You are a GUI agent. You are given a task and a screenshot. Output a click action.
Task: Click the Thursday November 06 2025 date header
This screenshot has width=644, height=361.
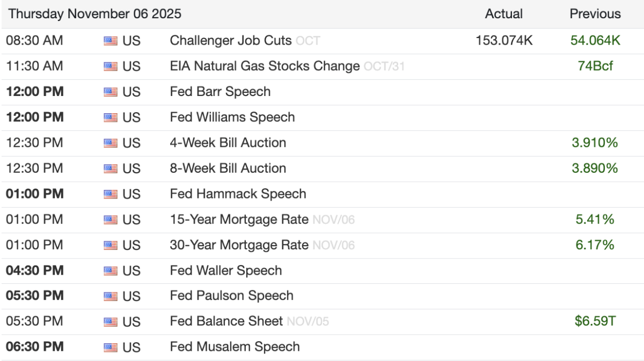94,14
